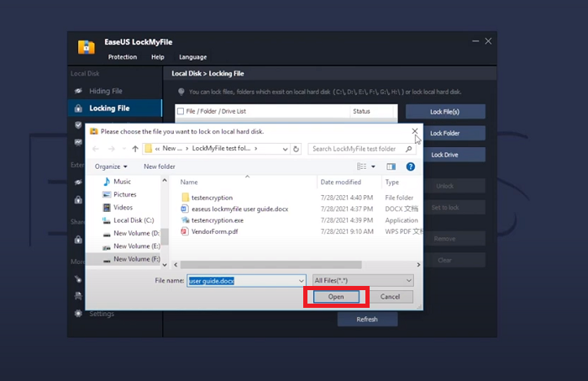588x381 pixels.
Task: Sort by the Type column header
Action: pos(392,182)
